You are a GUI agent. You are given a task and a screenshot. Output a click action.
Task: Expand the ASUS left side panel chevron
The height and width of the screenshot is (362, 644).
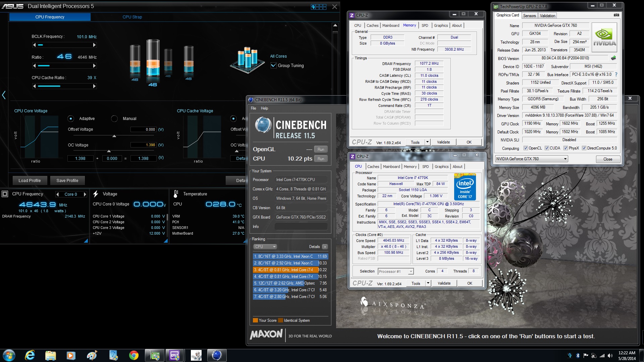[x=4, y=95]
